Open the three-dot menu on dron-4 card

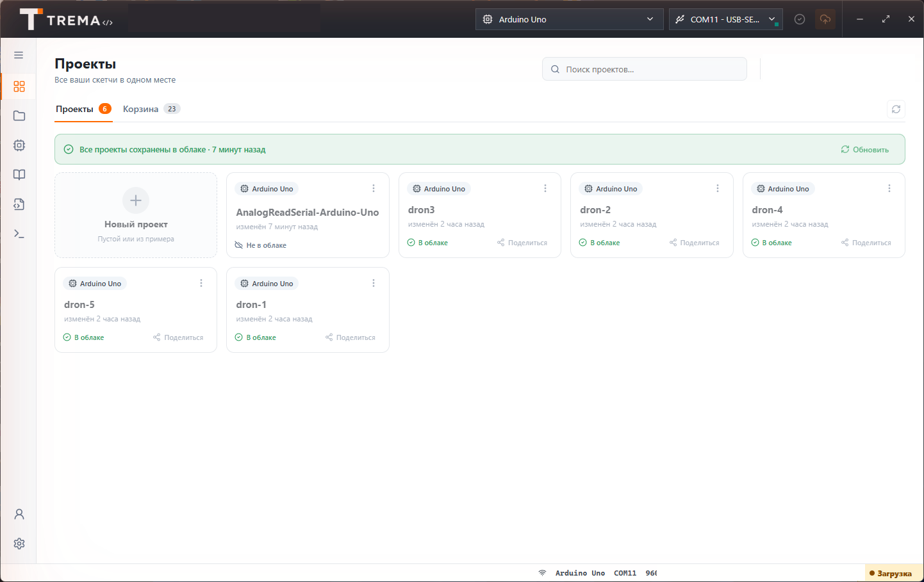(889, 188)
